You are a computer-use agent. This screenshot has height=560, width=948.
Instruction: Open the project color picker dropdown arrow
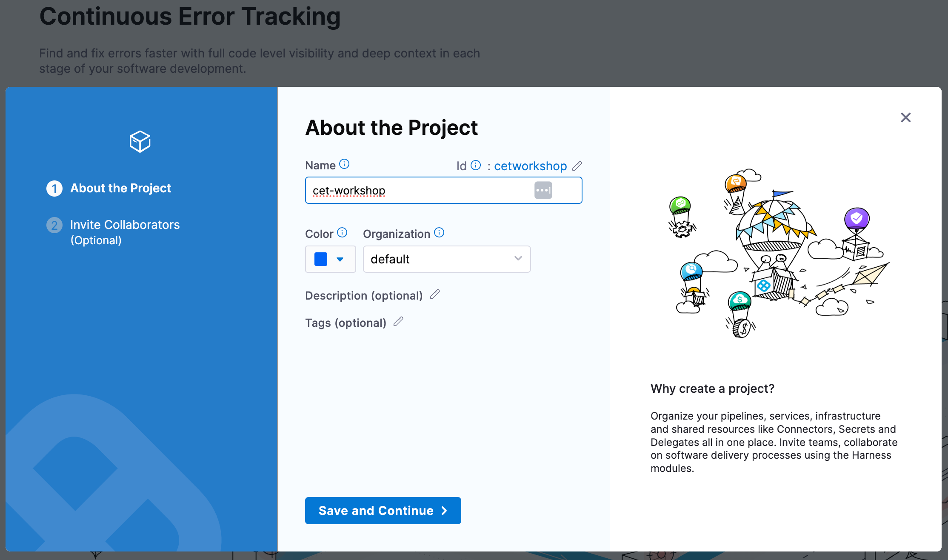coord(340,259)
